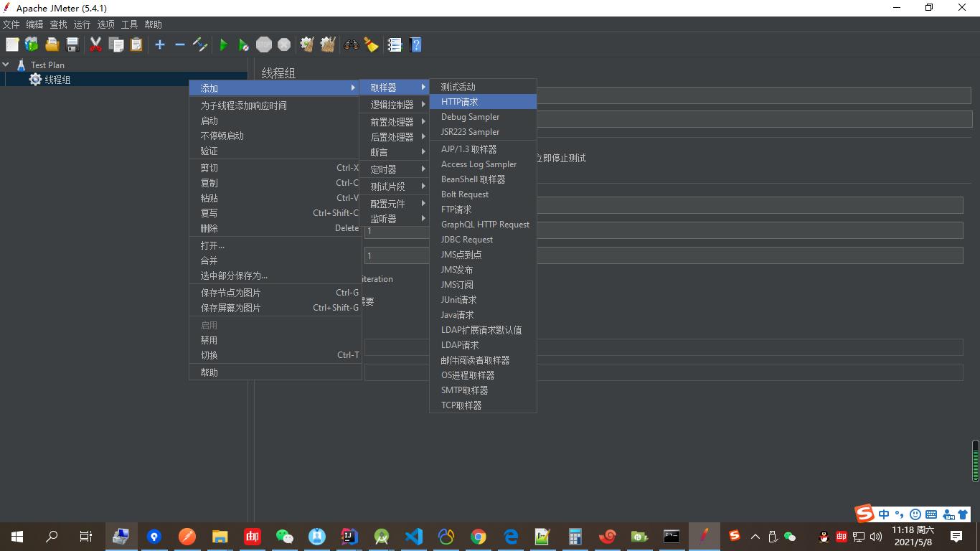
Task: Click the New test plan toolbar icon
Action: (x=12, y=44)
